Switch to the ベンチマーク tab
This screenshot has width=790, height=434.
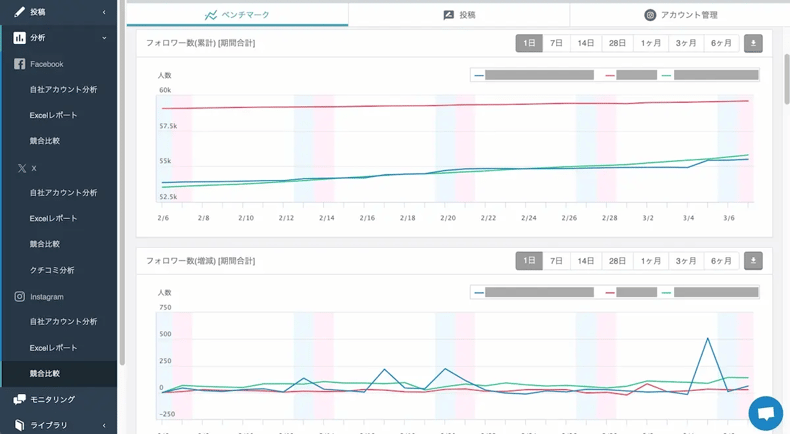(237, 15)
